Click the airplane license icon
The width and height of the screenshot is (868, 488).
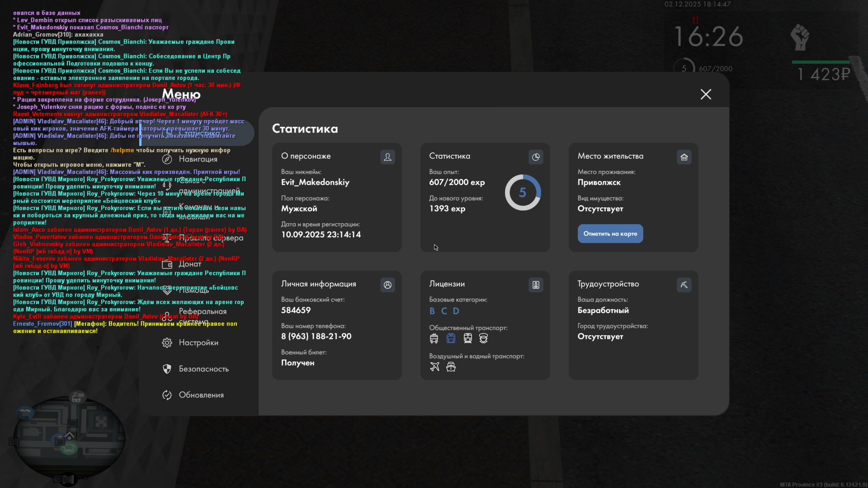(x=434, y=366)
